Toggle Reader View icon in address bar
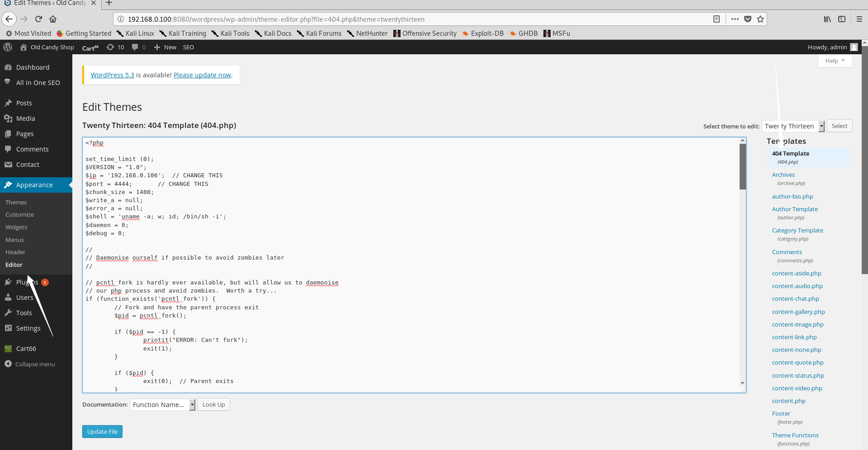The image size is (868, 450). [717, 19]
